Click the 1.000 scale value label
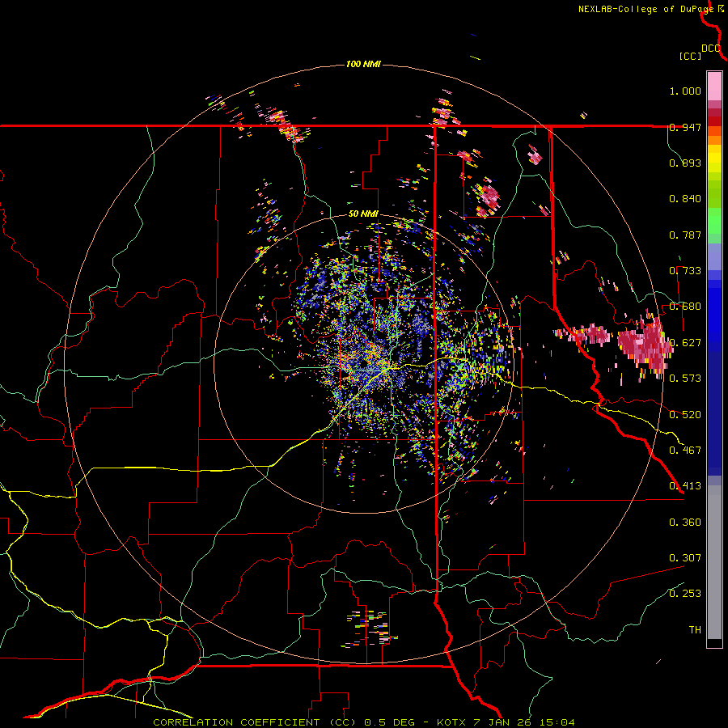This screenshot has width=728, height=728. coord(685,91)
